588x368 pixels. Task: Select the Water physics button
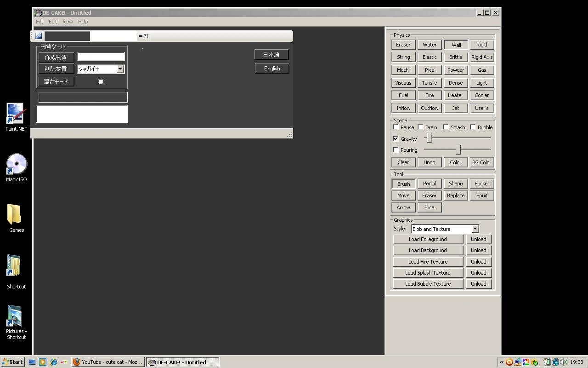pos(430,45)
